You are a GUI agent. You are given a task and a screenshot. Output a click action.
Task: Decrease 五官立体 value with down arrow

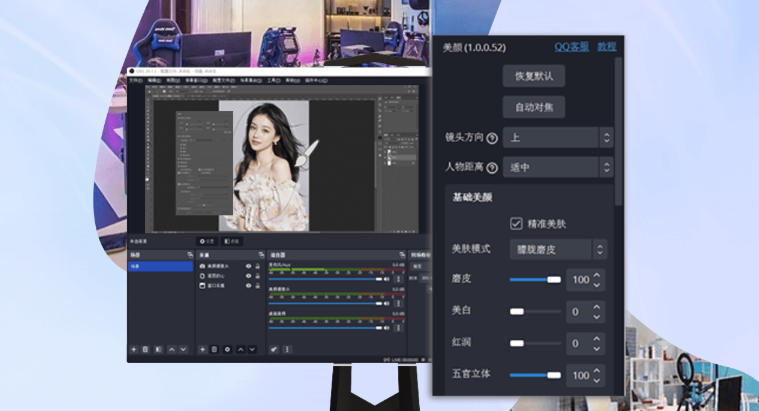(597, 381)
